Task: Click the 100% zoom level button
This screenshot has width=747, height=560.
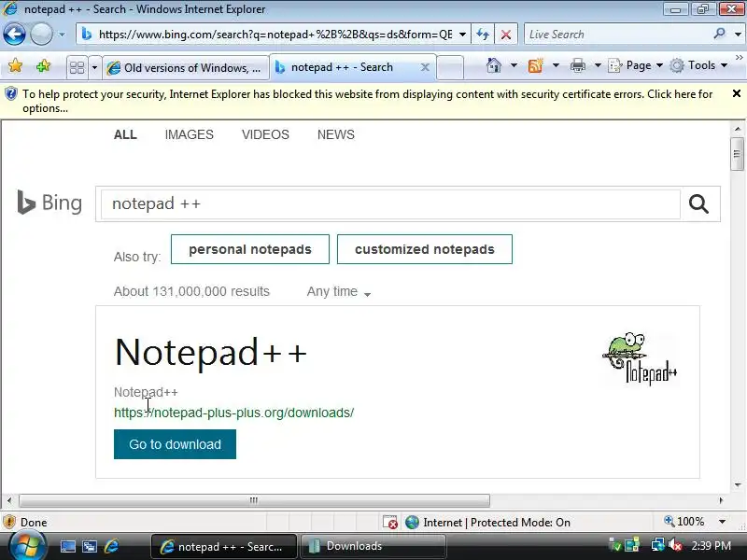Action: click(684, 522)
